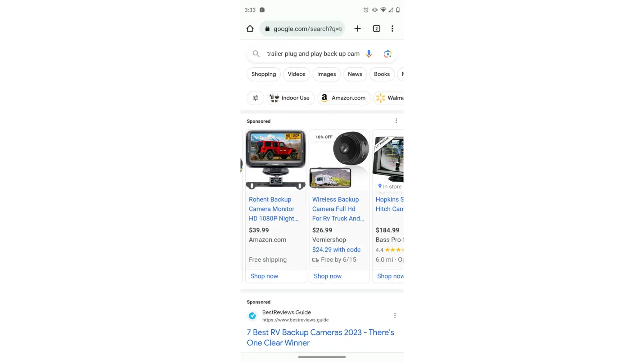644x362 pixels.
Task: Click Shop now under Rohent Backup Camera
Action: [x=264, y=276]
